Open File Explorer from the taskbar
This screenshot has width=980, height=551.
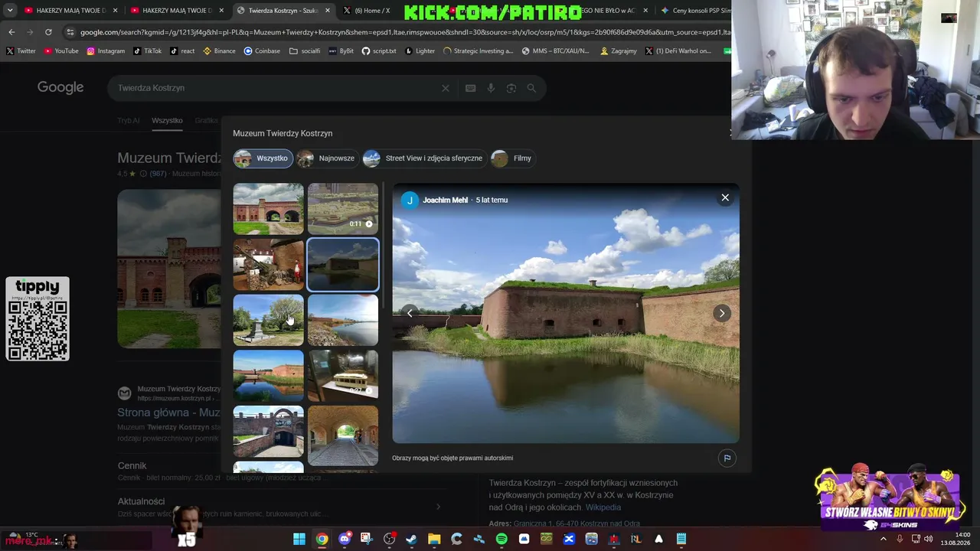(x=434, y=539)
